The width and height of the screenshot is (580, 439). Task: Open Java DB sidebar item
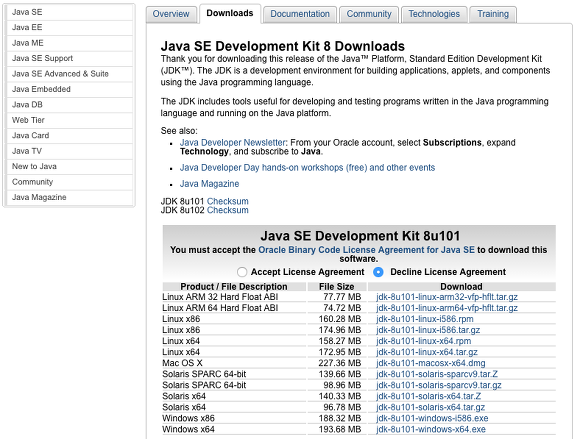(x=70, y=105)
